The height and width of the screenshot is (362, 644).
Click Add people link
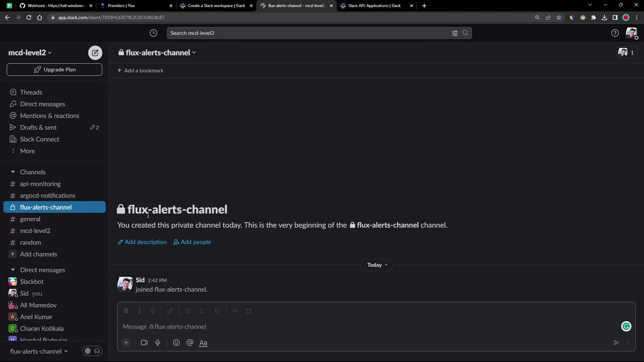(192, 242)
